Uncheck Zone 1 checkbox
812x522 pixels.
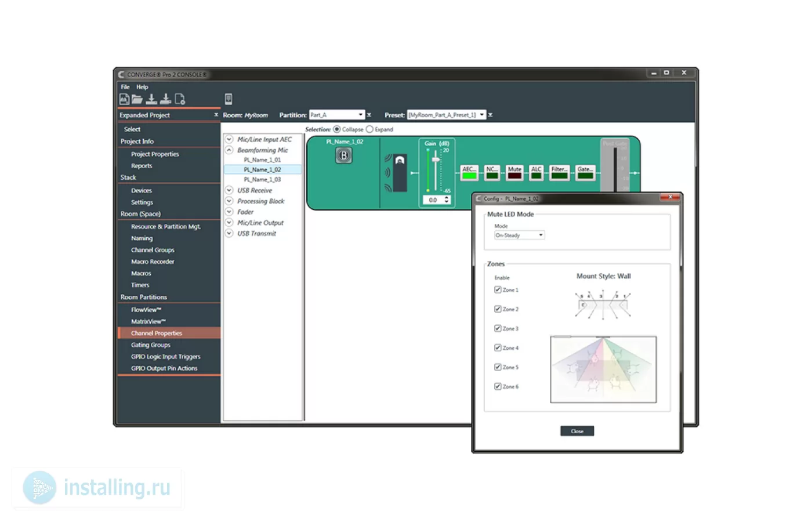point(498,289)
